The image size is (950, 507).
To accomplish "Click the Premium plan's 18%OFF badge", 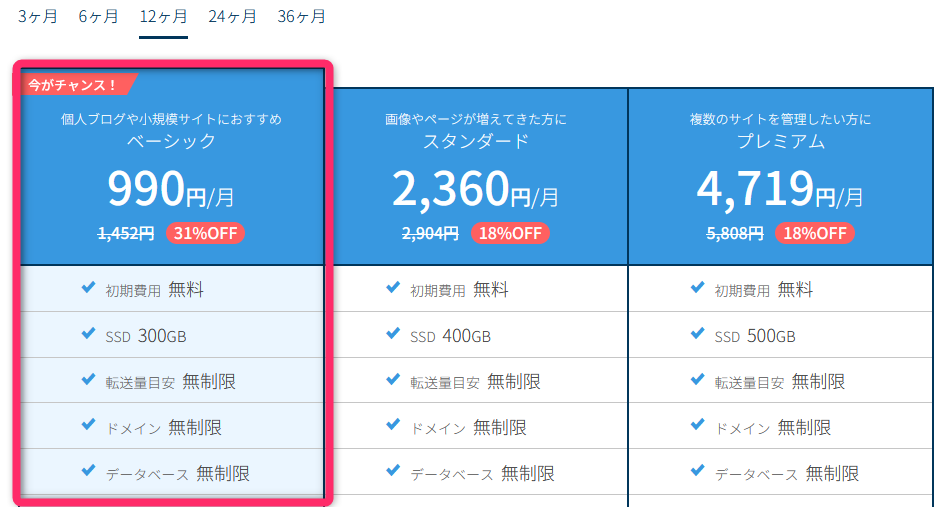I will tap(815, 233).
